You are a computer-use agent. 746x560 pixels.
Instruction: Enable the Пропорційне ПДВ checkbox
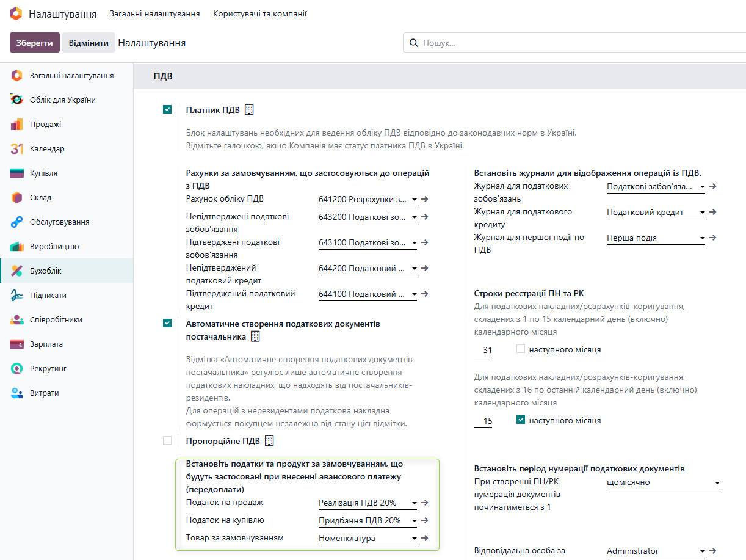coord(167,440)
